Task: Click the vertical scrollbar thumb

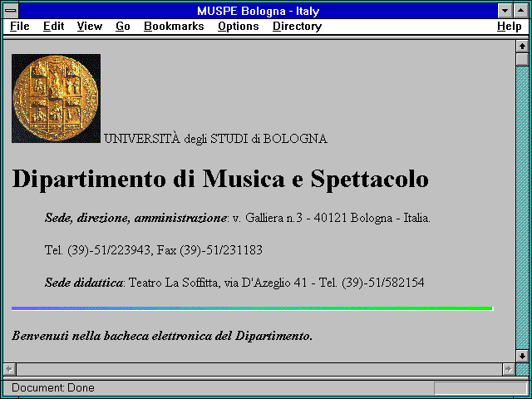Action: pos(522,59)
